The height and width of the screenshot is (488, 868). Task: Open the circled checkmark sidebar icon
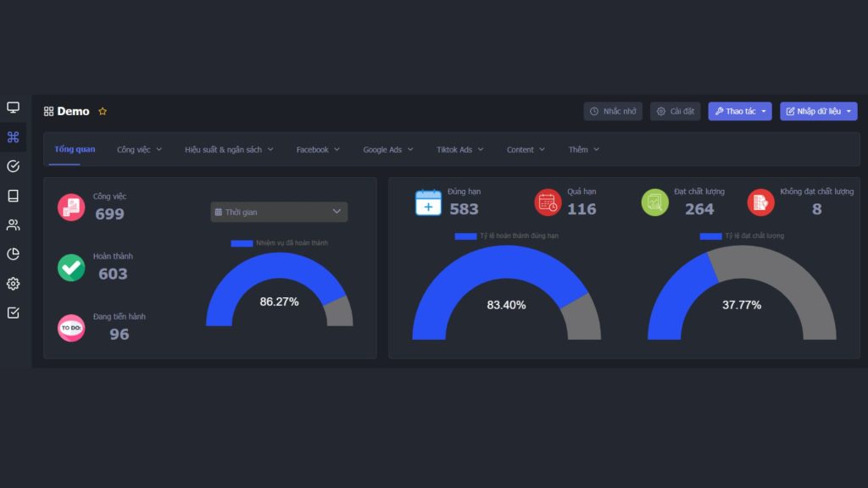pyautogui.click(x=13, y=166)
